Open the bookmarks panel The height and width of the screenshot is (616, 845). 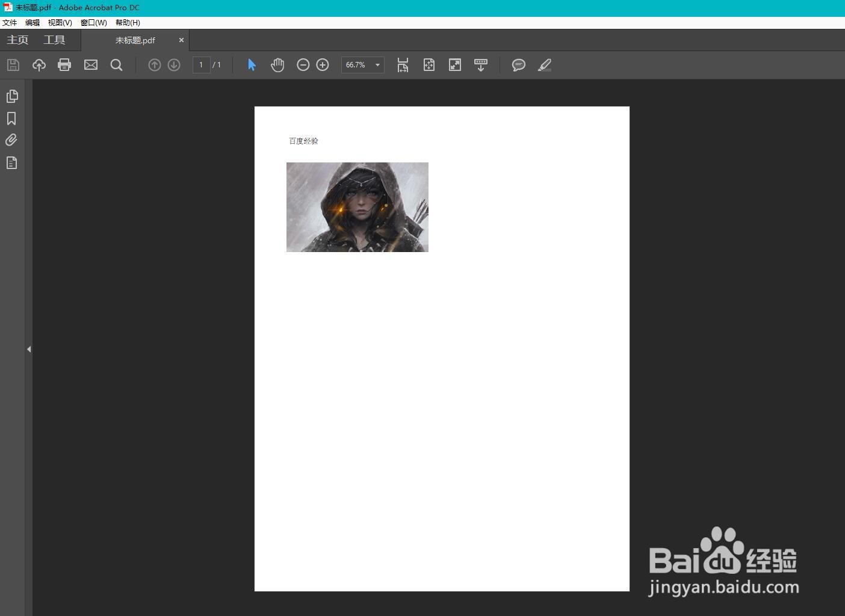(11, 119)
